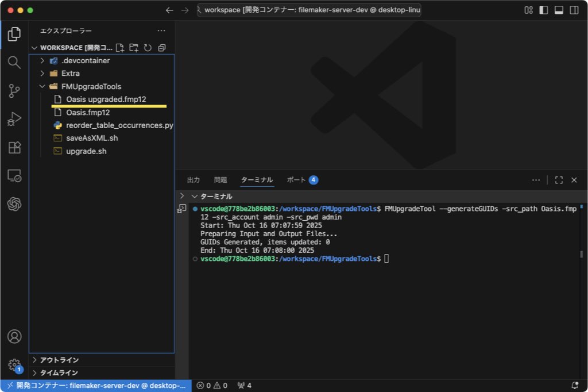Expand the .devcontainer folder
Image resolution: width=588 pixels, height=392 pixels.
86,60
